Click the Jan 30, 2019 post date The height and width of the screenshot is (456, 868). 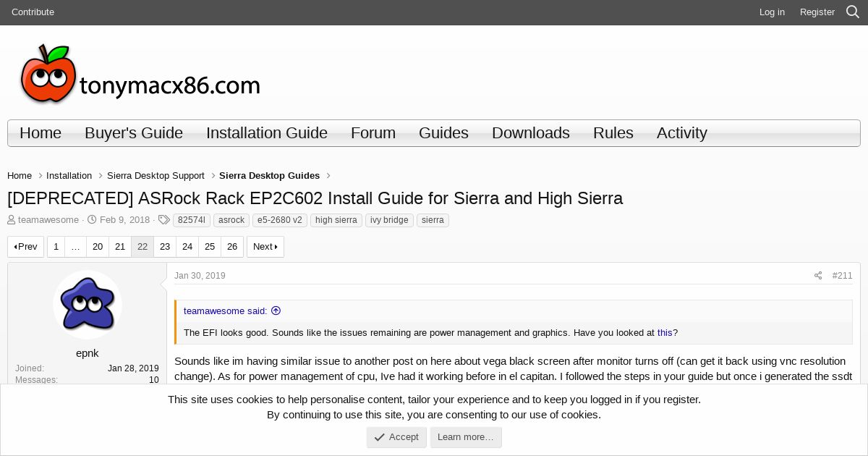point(200,276)
